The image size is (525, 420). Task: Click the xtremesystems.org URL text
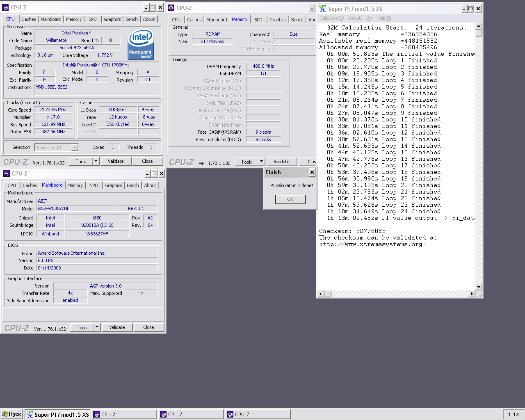[x=372, y=244]
